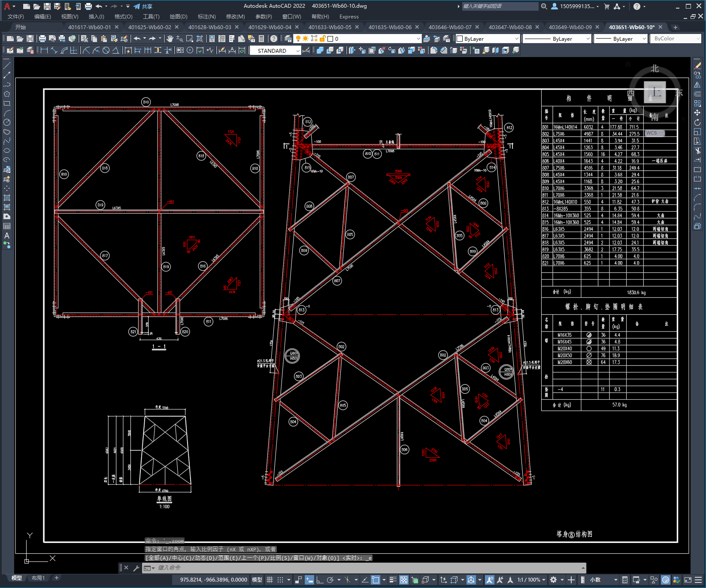706x588 pixels.
Task: Click the Share paper-plane icon
Action: (x=137, y=6)
